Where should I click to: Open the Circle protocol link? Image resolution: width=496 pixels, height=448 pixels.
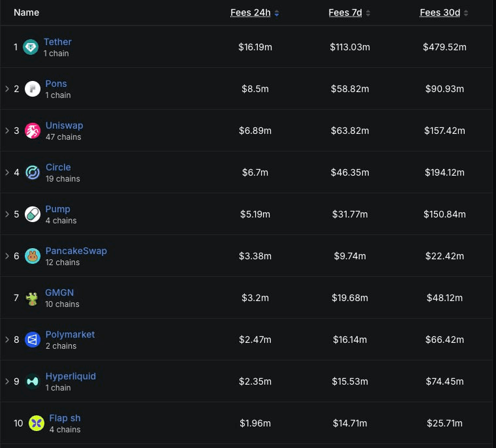click(58, 167)
